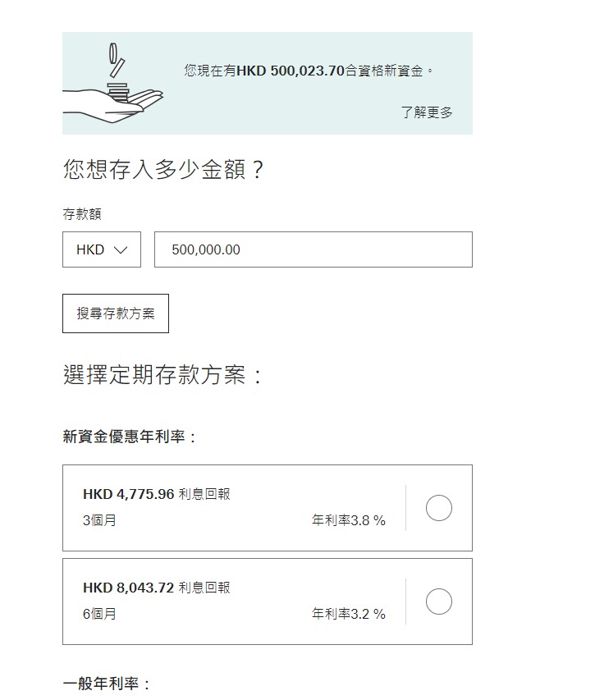Open the 了解更多 link
The width and height of the screenshot is (595, 700).
click(x=427, y=112)
